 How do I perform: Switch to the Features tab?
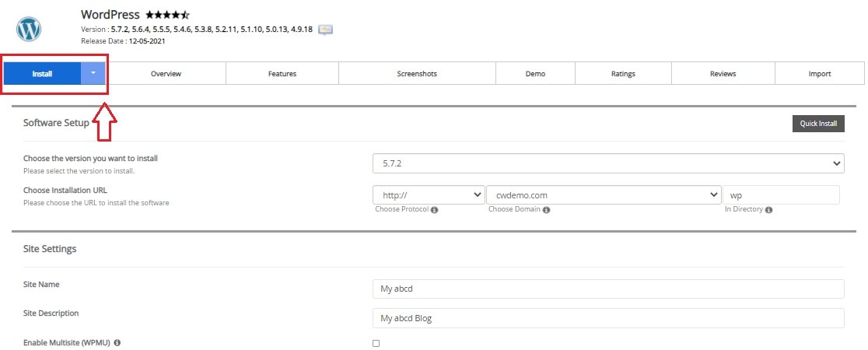[282, 73]
